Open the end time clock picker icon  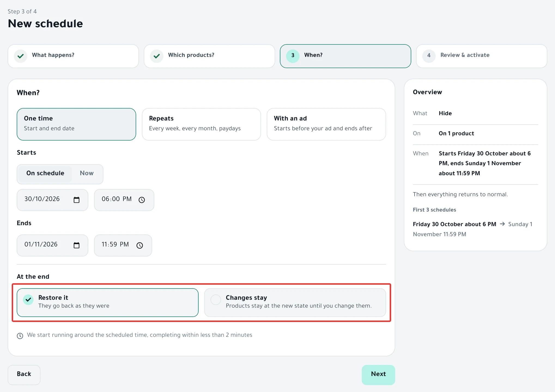(139, 245)
